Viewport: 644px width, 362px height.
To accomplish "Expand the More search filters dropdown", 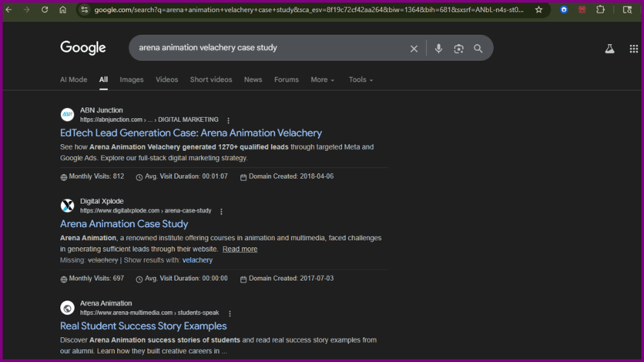I will coord(322,80).
